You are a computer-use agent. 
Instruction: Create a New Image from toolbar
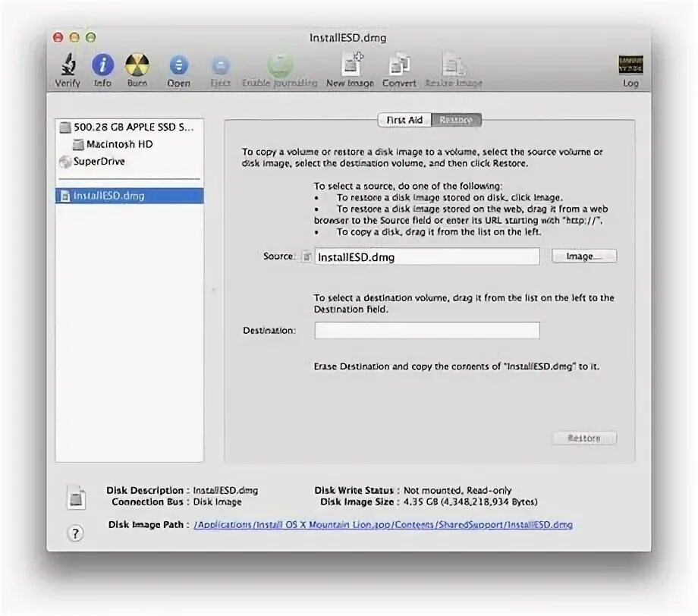[351, 64]
